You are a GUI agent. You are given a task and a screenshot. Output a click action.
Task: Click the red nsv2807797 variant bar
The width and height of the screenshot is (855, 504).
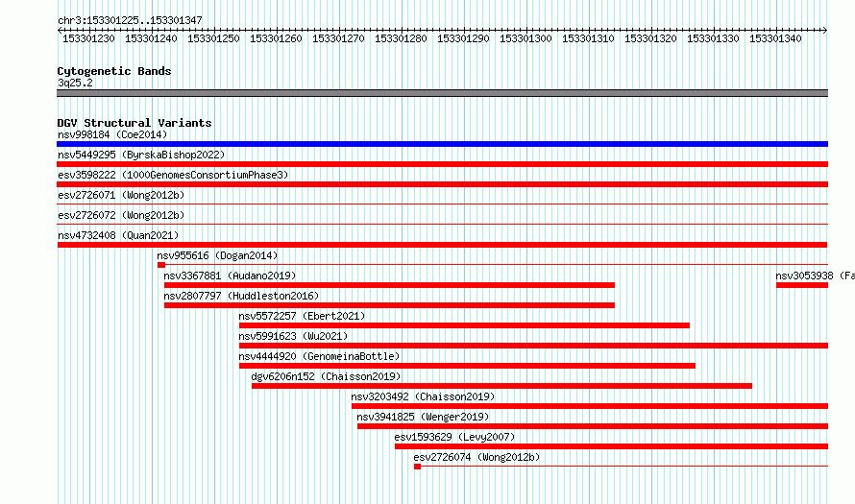click(x=389, y=305)
